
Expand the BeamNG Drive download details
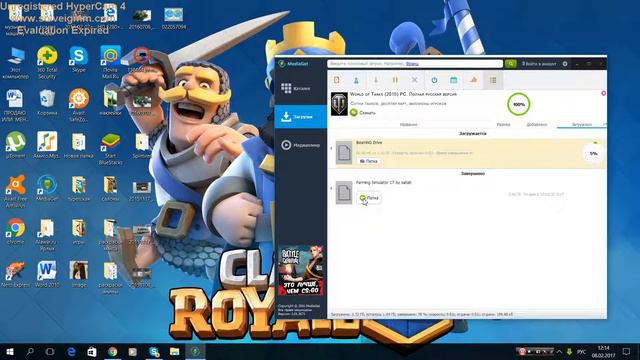pyautogui.click(x=331, y=149)
